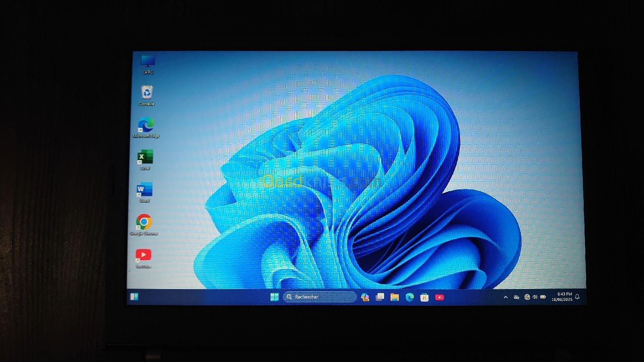644x362 pixels.
Task: Open Microsoft Store from the taskbar
Action: point(424,298)
